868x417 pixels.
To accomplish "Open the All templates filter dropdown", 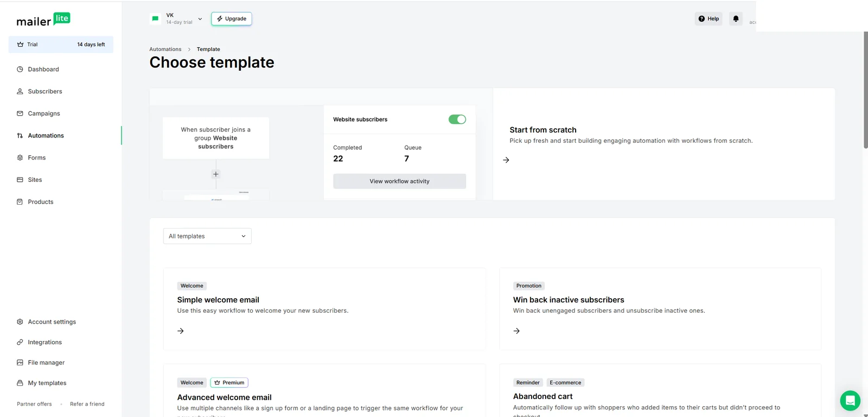I will tap(207, 236).
